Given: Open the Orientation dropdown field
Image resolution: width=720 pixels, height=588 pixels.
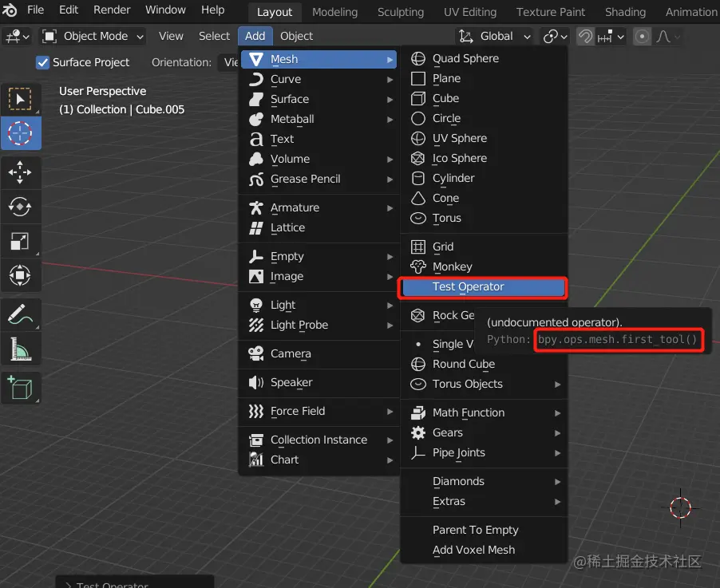Looking at the screenshot, I should tap(228, 62).
